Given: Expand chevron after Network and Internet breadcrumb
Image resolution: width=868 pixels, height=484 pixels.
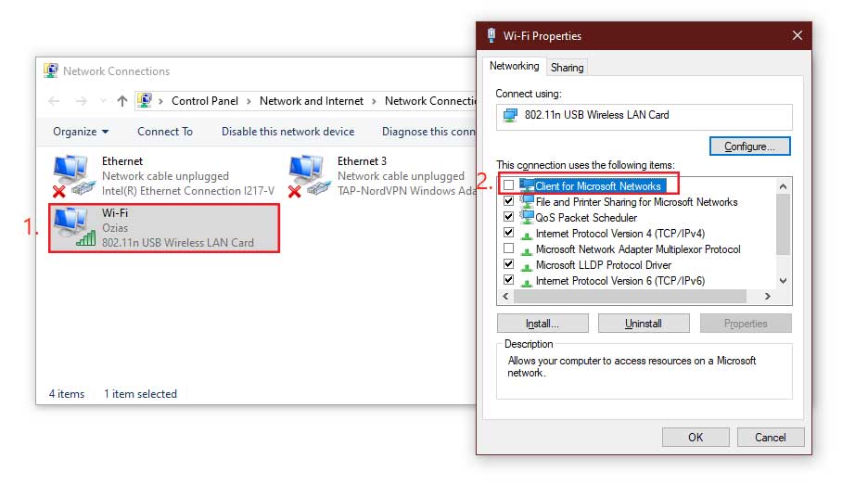Looking at the screenshot, I should 374,101.
